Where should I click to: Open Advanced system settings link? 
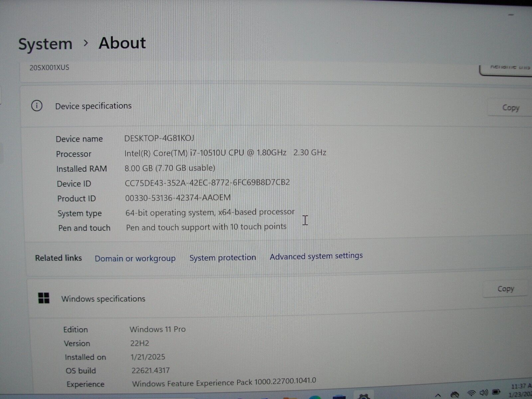point(316,256)
